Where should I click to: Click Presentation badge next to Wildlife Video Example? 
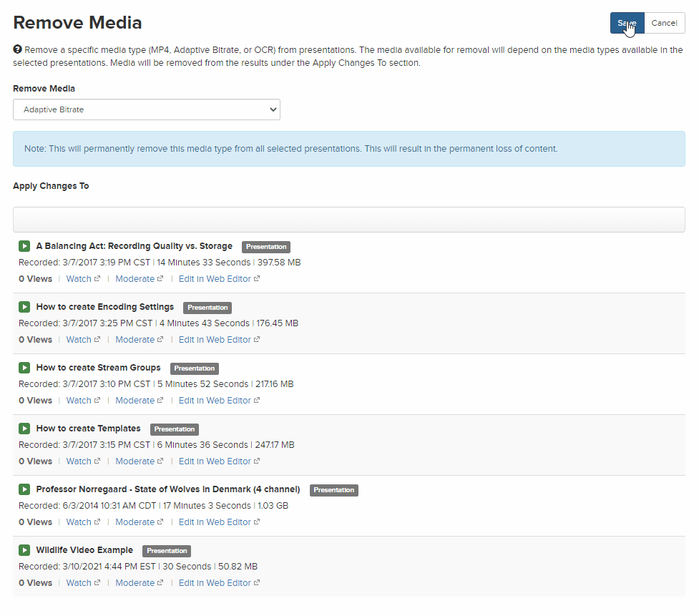[x=167, y=551]
